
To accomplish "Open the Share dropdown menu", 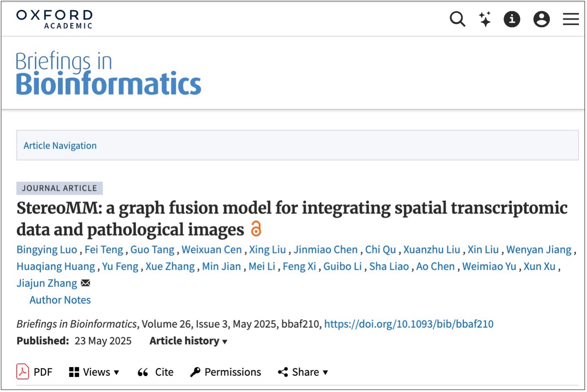I will (303, 372).
